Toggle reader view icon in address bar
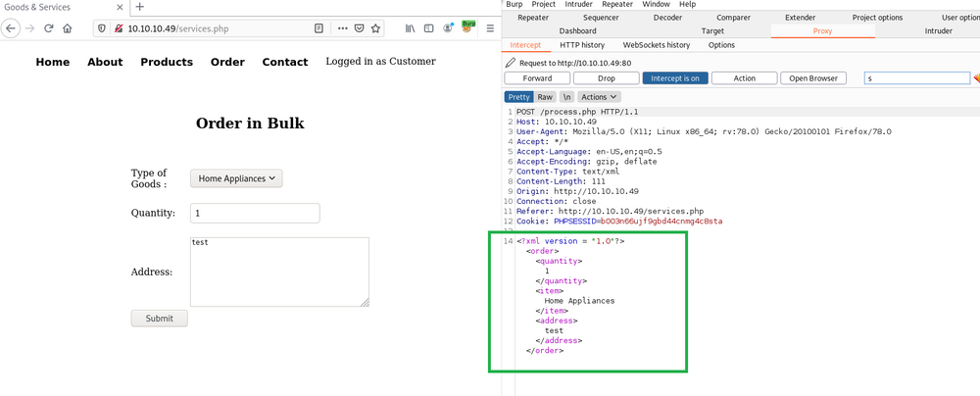Image resolution: width=980 pixels, height=396 pixels. 318,28
